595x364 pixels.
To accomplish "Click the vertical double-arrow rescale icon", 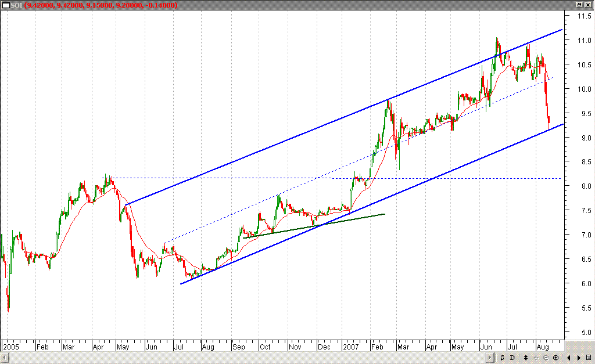I will click(525, 358).
